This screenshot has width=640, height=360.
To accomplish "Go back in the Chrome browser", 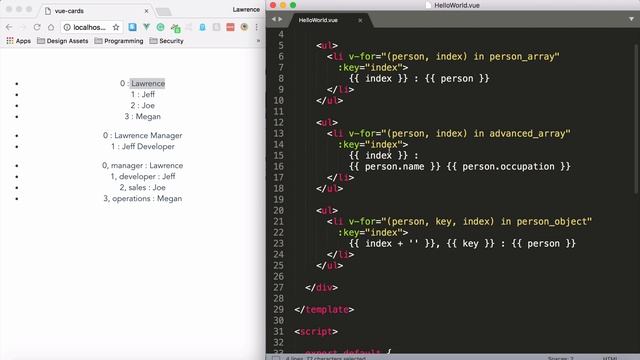I will (x=9, y=27).
